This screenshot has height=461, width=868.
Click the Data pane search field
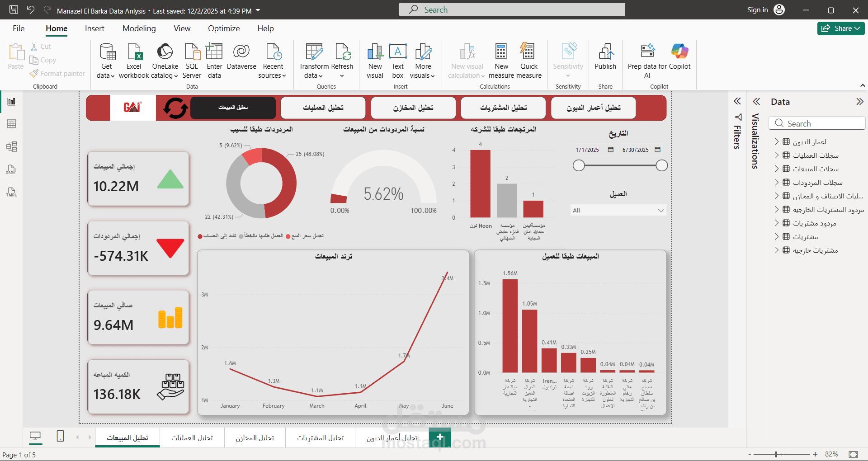(817, 123)
